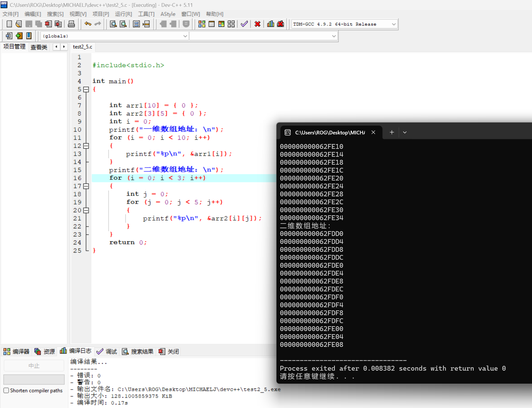Click address 000000000062FE10 in the console

(x=312, y=147)
